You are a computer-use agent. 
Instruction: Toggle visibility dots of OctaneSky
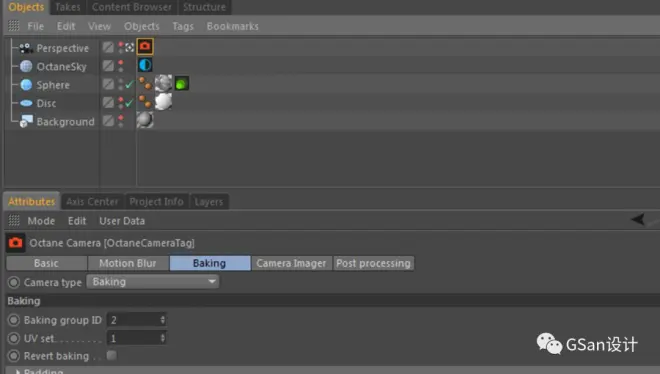click(x=121, y=66)
